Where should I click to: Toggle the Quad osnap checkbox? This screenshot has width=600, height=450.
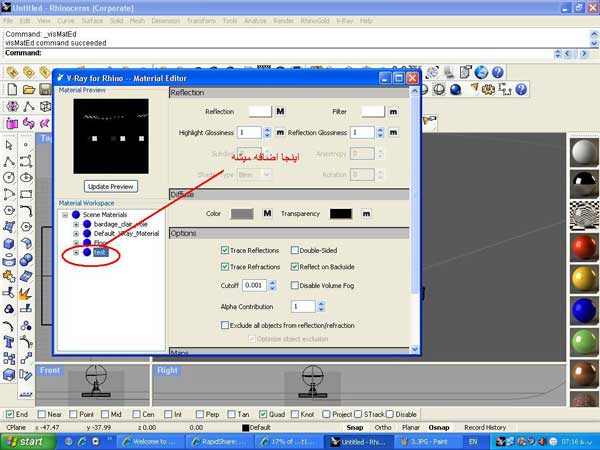pos(262,414)
